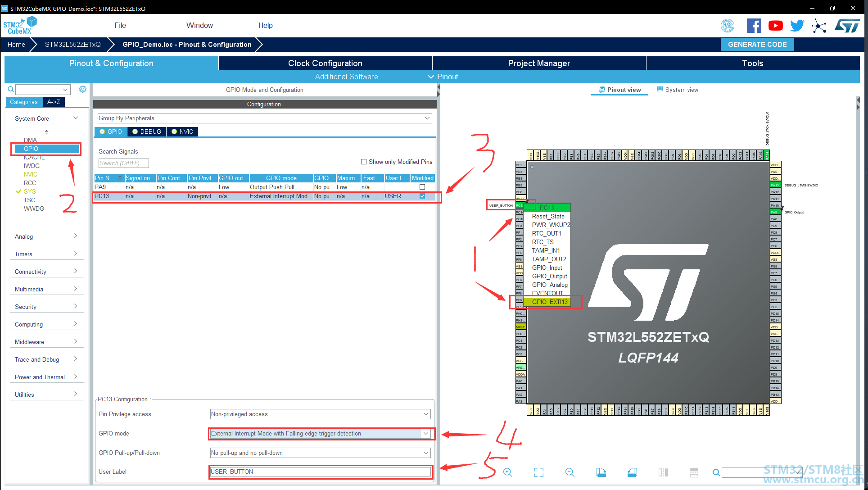Rotate the chip view counter-clockwise
The width and height of the screenshot is (868, 490).
tap(632, 472)
